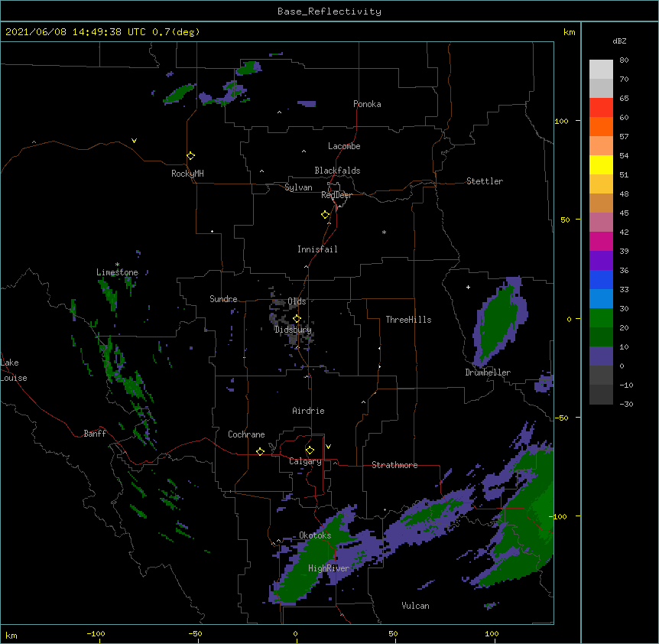Click the dBZ legend heading
This screenshot has height=644, width=659.
[619, 41]
